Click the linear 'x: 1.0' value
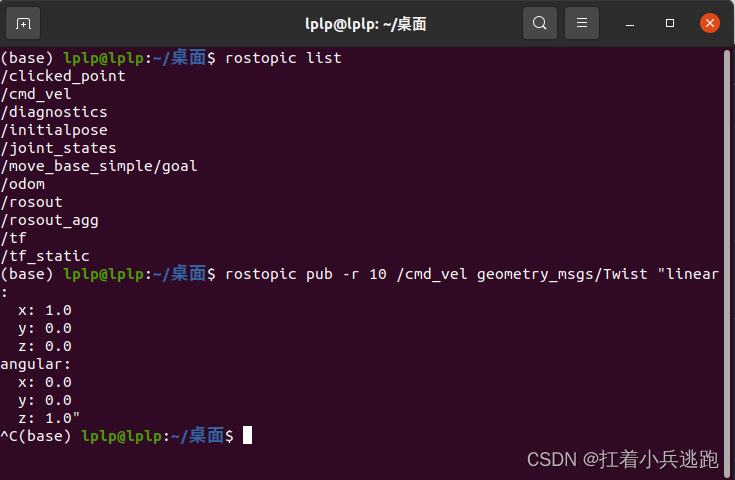The image size is (735, 480). (45, 310)
